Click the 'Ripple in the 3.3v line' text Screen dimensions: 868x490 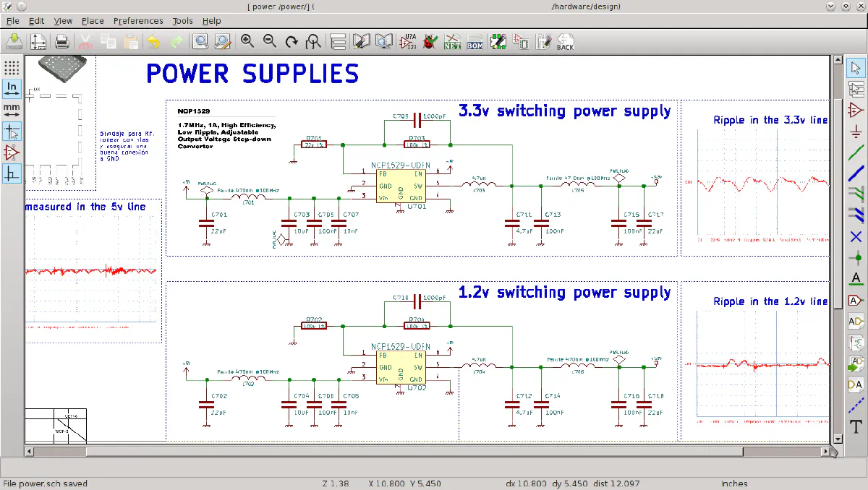(x=770, y=120)
